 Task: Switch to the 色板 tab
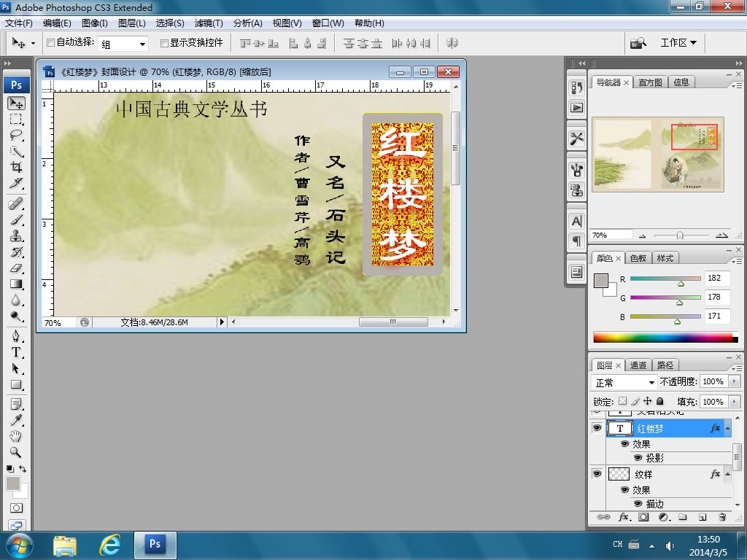click(x=638, y=258)
